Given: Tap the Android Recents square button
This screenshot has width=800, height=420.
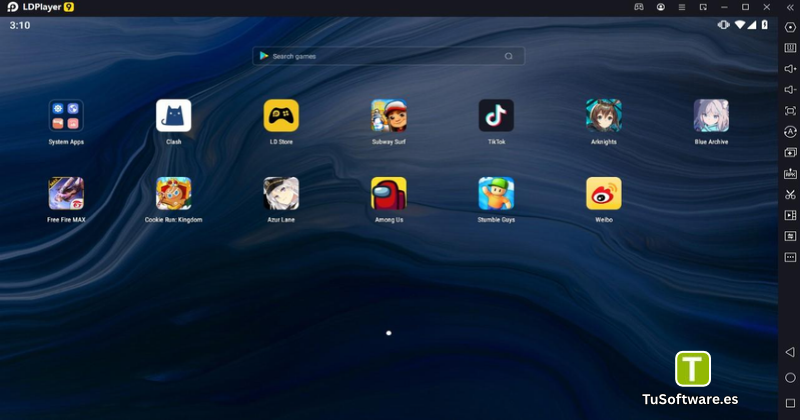Looking at the screenshot, I should click(x=790, y=403).
